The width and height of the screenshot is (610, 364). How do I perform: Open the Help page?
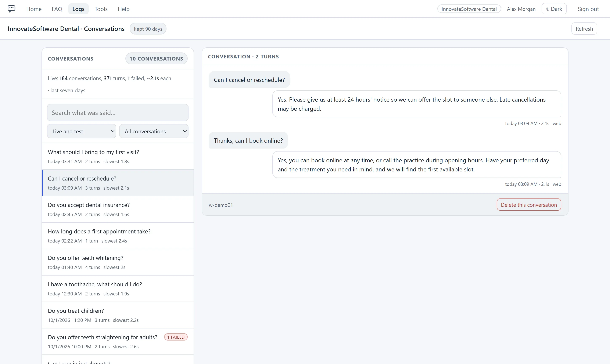coord(123,9)
